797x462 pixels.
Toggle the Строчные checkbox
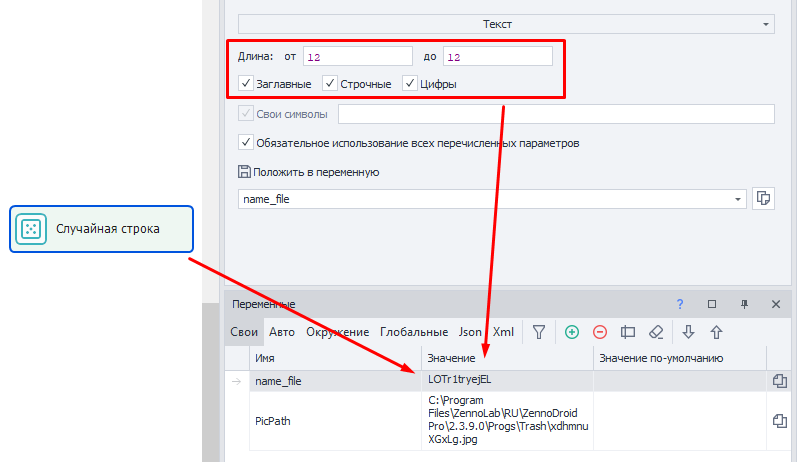pyautogui.click(x=331, y=84)
